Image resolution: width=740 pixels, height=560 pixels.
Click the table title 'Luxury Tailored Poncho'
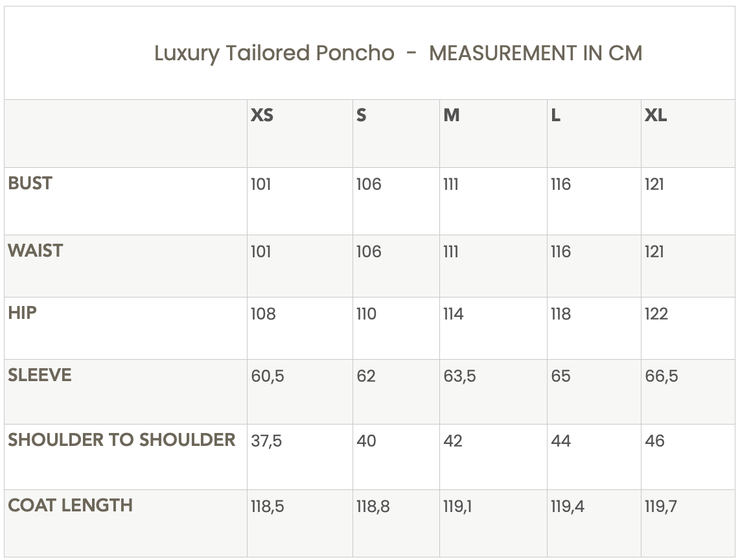tap(274, 53)
